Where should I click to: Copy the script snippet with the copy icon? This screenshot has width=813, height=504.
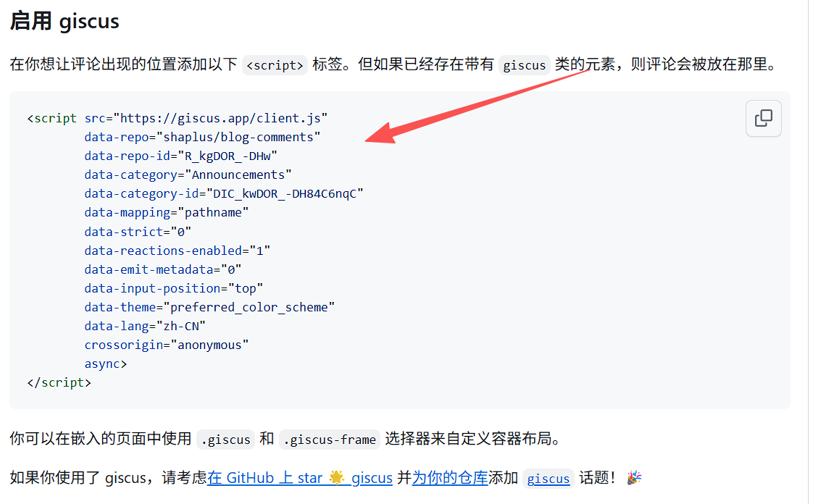763,118
